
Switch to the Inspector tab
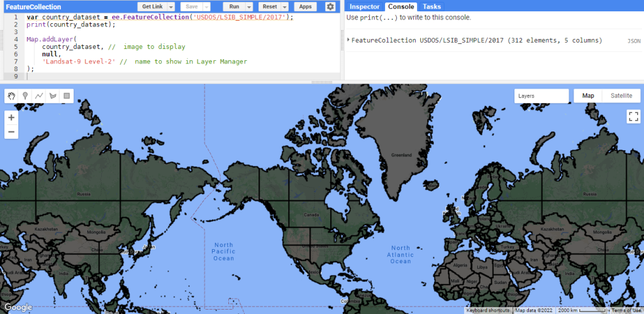click(364, 6)
